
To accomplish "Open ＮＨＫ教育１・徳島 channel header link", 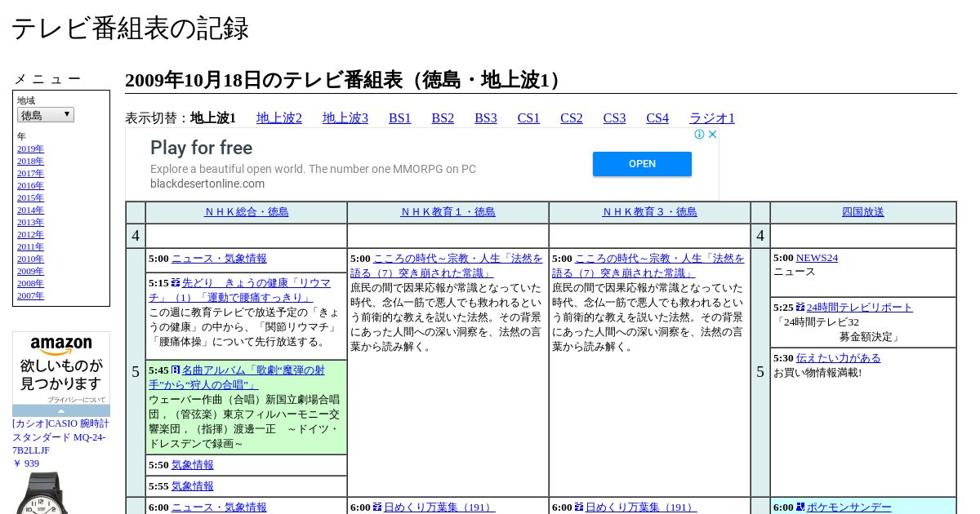I will point(448,212).
